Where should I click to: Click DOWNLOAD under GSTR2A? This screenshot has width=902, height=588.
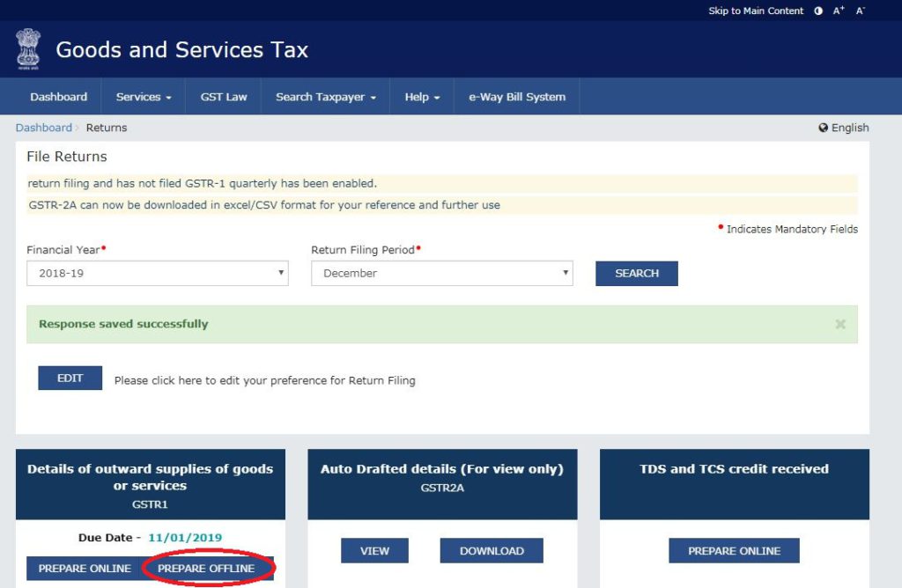point(492,551)
